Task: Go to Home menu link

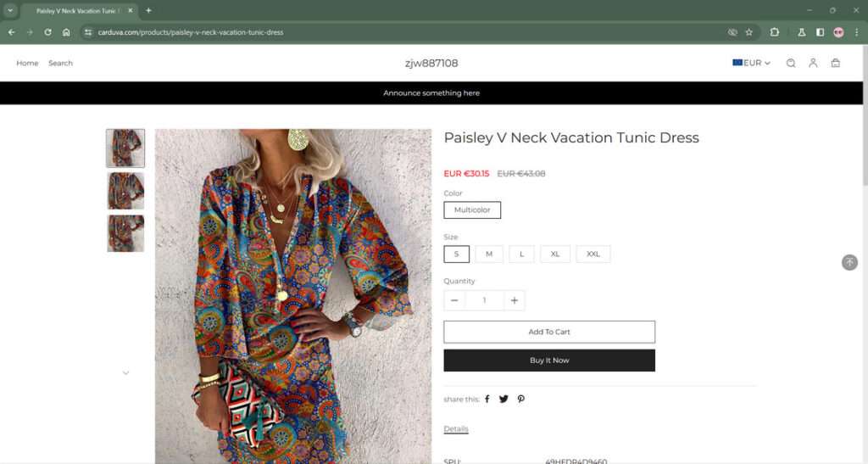Action: (27, 63)
